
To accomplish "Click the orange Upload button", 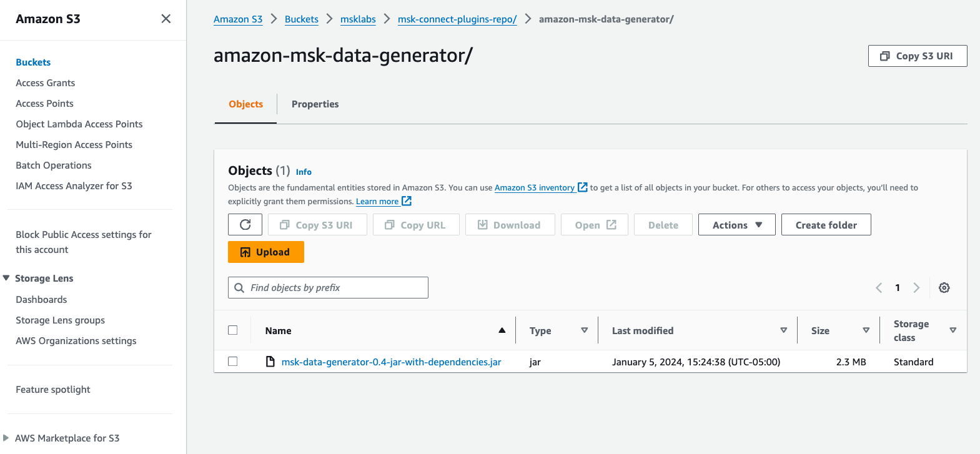I will (266, 252).
